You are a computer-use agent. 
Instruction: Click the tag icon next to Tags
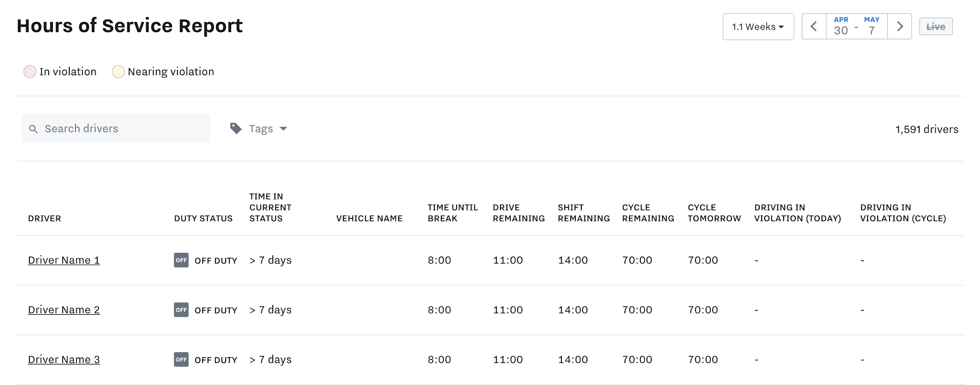[x=236, y=128]
